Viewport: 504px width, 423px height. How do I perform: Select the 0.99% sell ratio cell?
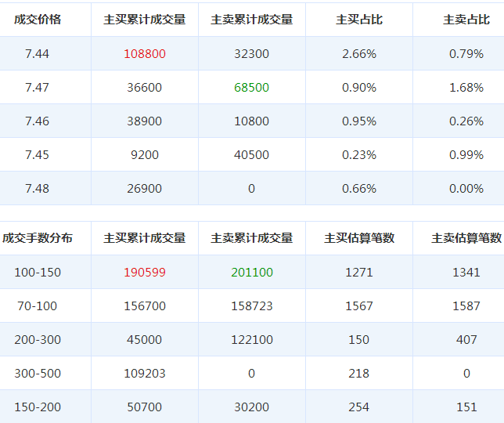click(x=466, y=155)
